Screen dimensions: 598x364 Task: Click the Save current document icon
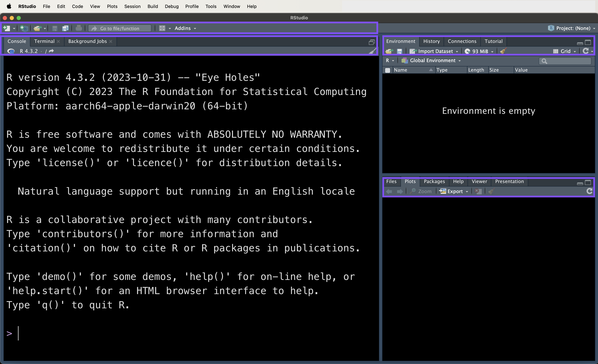(55, 28)
